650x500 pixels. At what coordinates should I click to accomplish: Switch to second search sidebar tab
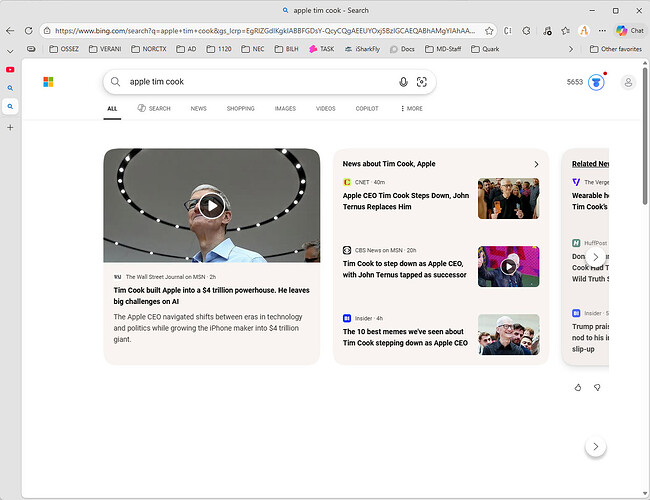[10, 107]
